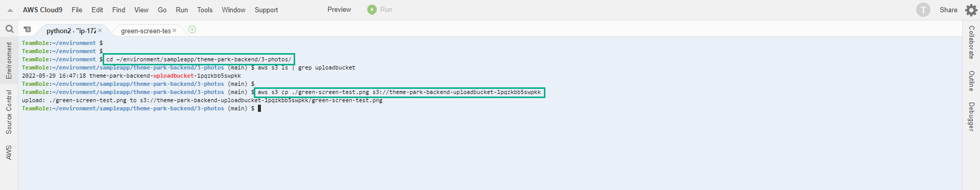
Task: Click the Preview button
Action: pos(339,9)
